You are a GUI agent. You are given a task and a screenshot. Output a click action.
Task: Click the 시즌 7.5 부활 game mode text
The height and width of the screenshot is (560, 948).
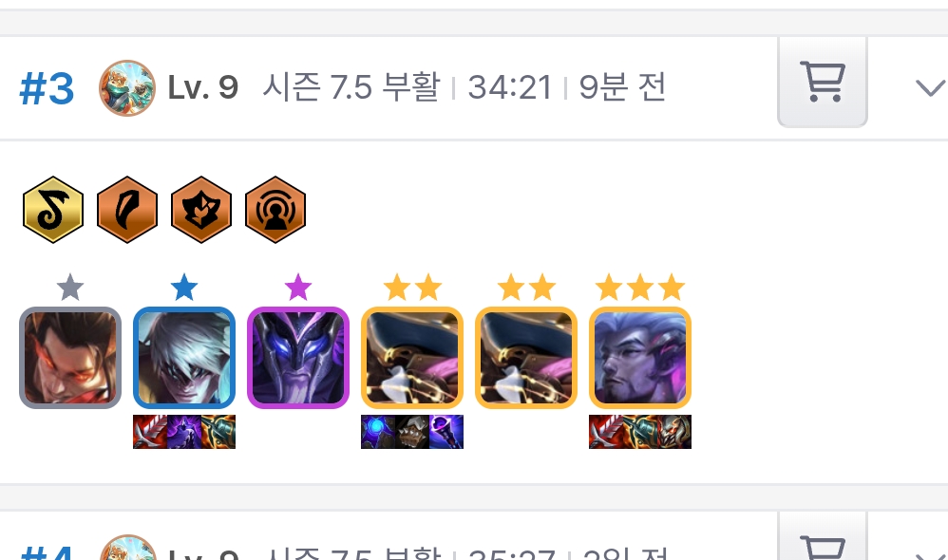coord(351,87)
